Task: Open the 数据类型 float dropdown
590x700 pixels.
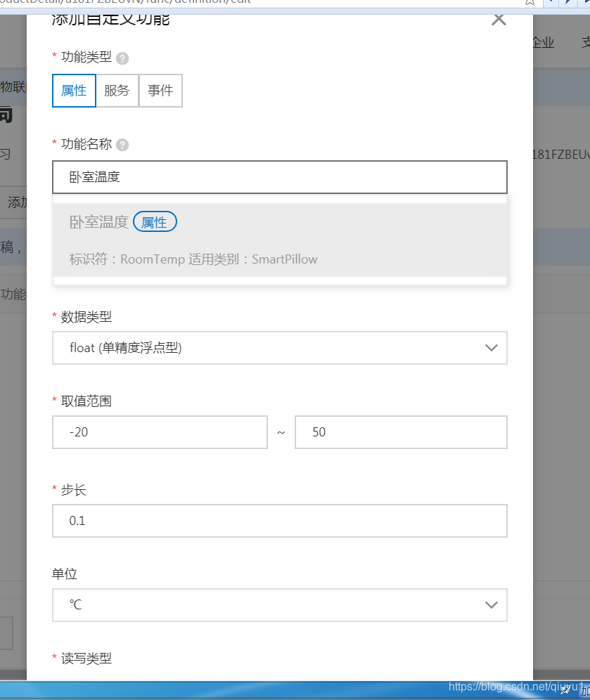Action: click(x=280, y=348)
